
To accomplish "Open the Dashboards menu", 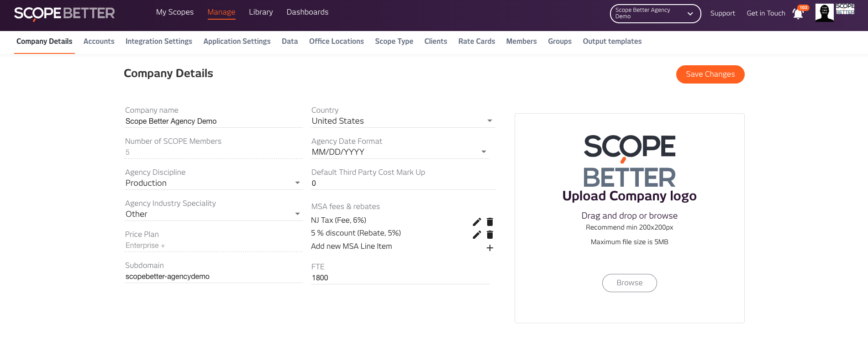I will pyautogui.click(x=307, y=12).
